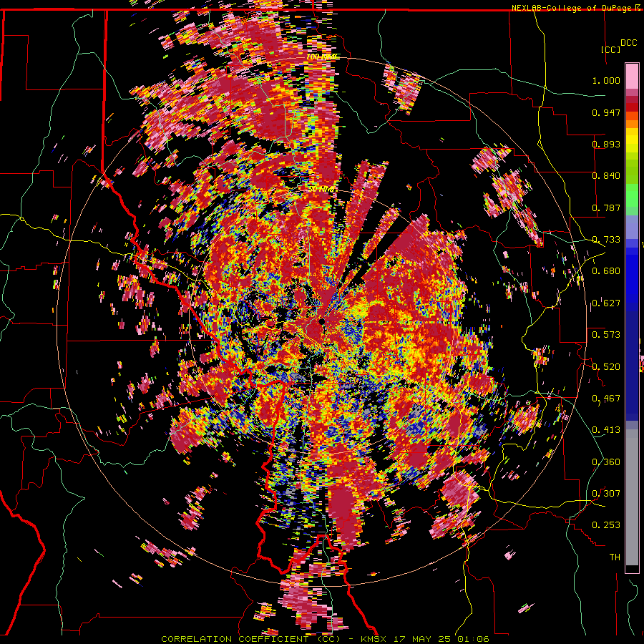
Task: Click the 1.000 scale value
Action: tap(606, 80)
